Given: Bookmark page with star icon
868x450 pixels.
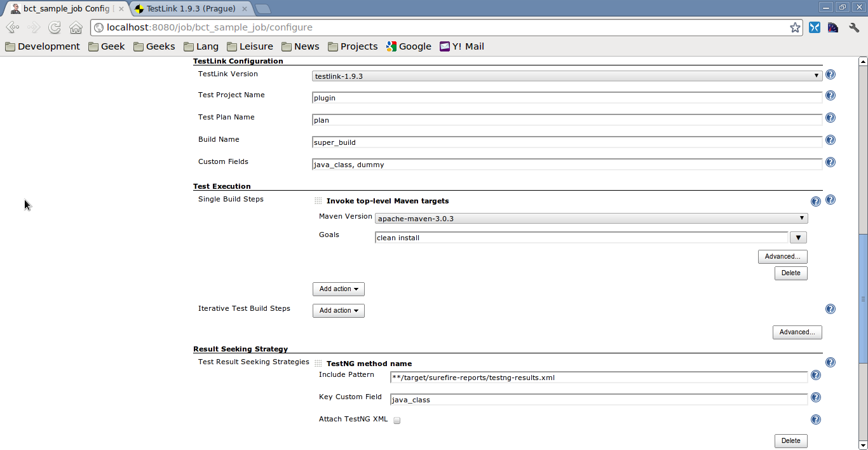Looking at the screenshot, I should [795, 27].
